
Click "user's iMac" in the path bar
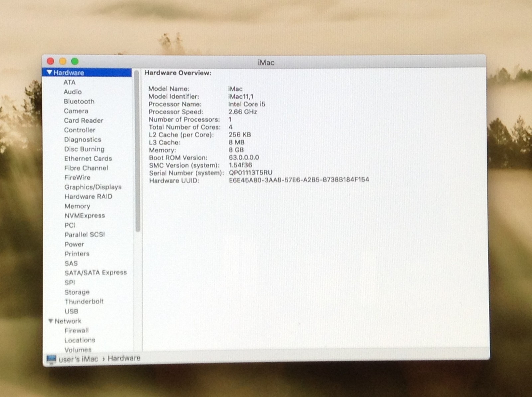point(78,359)
